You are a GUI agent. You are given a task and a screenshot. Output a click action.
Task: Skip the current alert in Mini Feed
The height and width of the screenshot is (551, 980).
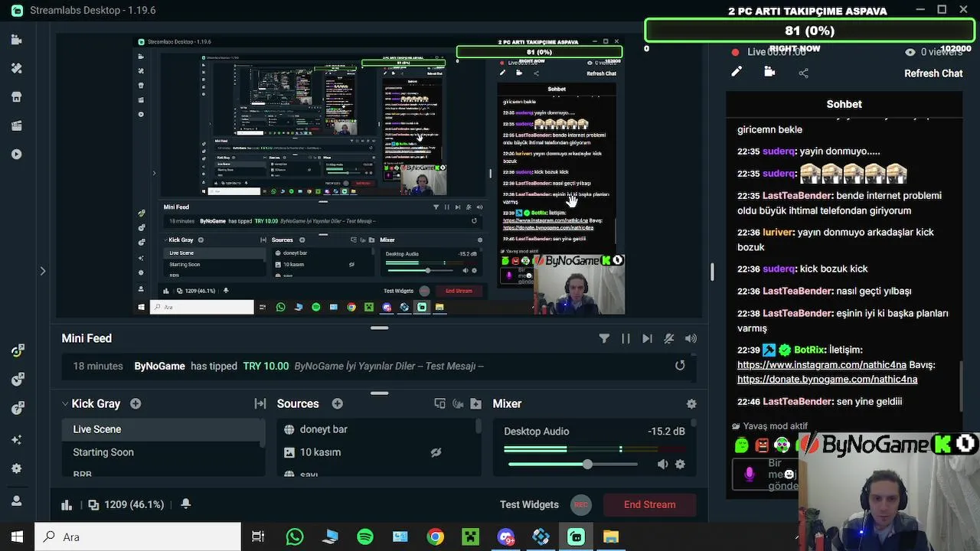coord(647,338)
